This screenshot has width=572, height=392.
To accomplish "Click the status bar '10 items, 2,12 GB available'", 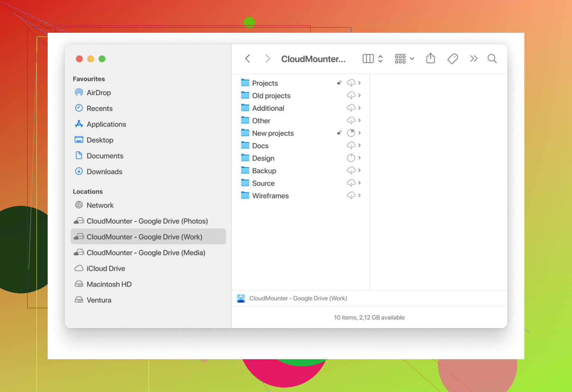I will pos(369,317).
